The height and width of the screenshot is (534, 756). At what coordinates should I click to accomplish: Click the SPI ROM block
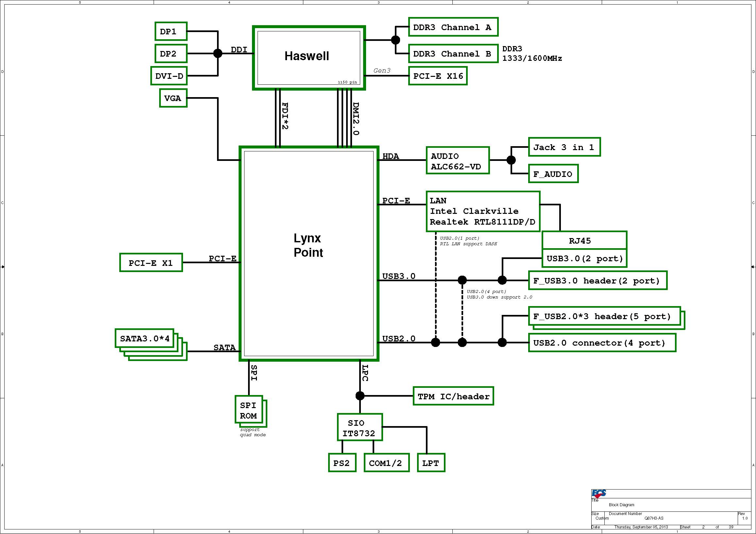[x=249, y=409]
